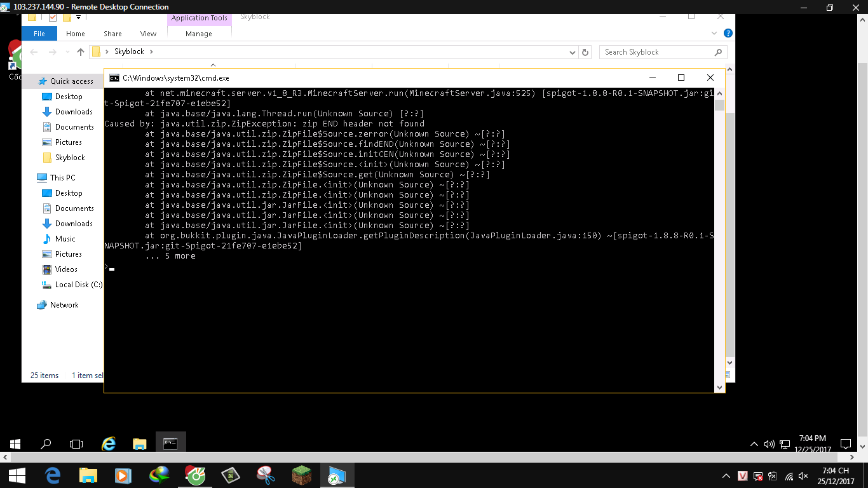This screenshot has height=488, width=868.
Task: Go up one folder level in Explorer
Action: 81,52
